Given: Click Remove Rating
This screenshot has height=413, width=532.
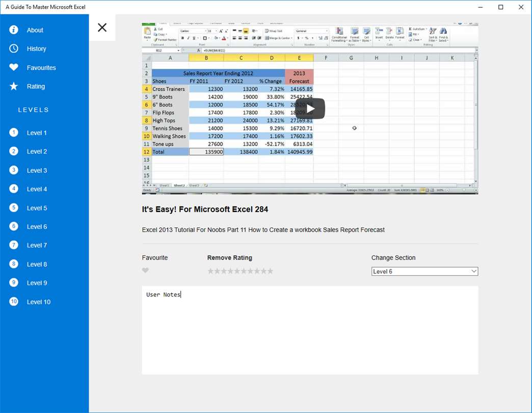Looking at the screenshot, I should click(230, 257).
